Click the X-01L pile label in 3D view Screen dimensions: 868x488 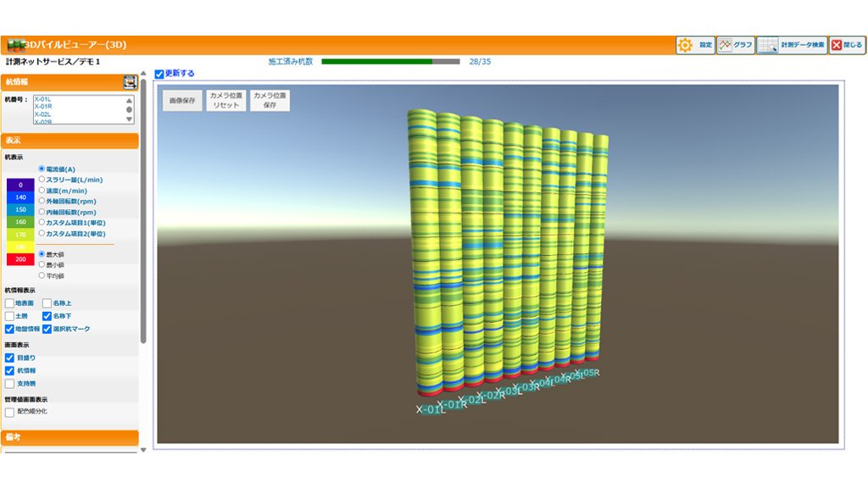tap(431, 409)
